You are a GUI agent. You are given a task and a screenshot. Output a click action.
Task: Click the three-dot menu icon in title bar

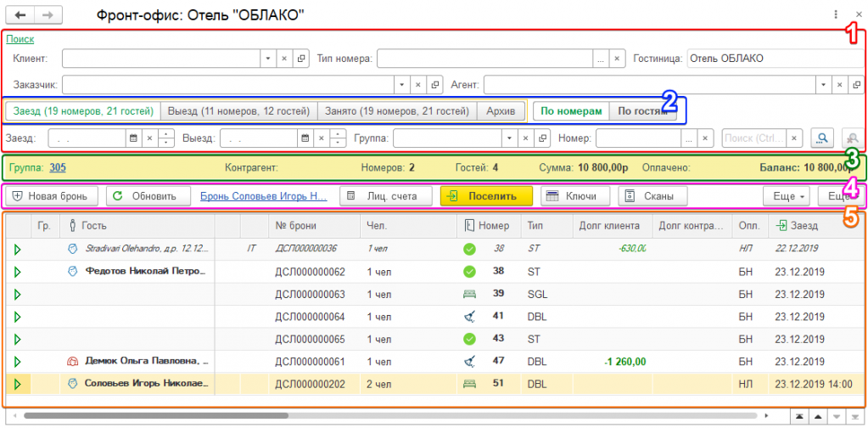point(836,14)
